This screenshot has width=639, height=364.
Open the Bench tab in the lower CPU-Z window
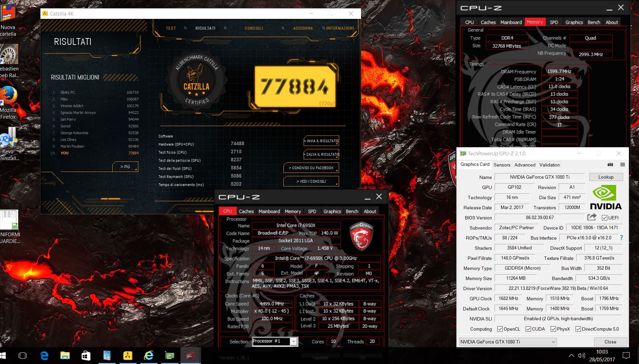click(x=352, y=211)
